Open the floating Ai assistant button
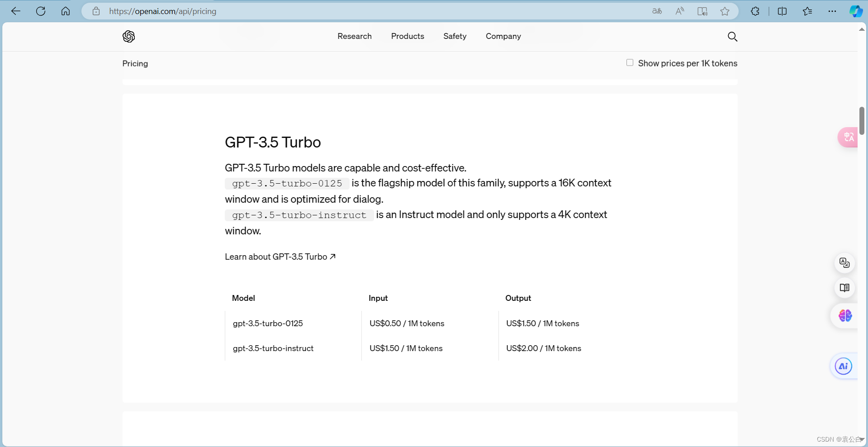Screen dimensions: 868x447 click(x=844, y=366)
